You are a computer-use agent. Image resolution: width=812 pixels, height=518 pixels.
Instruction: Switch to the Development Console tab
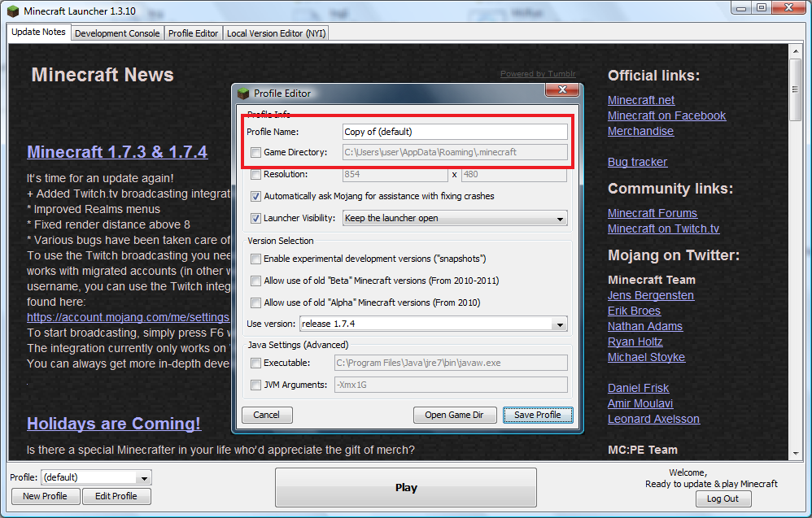117,33
